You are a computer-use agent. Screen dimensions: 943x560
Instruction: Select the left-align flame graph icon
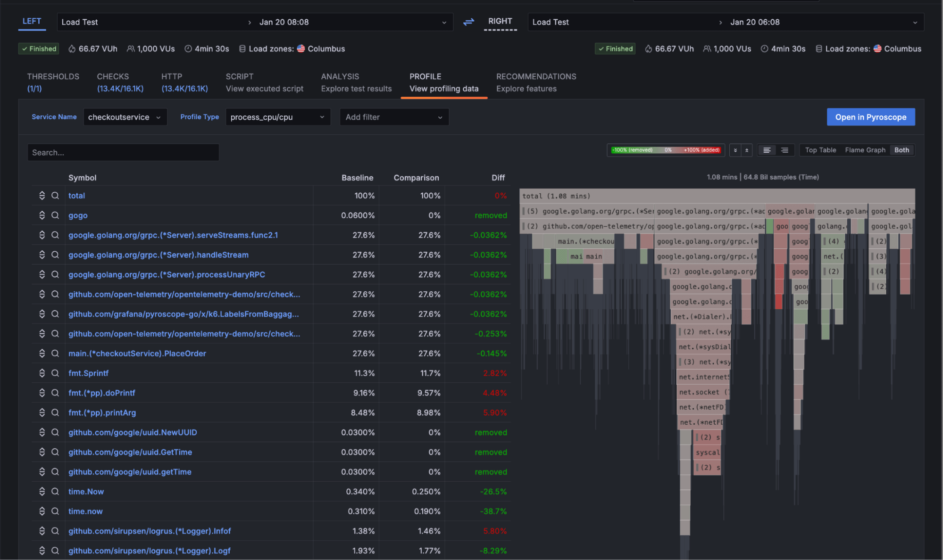(767, 150)
